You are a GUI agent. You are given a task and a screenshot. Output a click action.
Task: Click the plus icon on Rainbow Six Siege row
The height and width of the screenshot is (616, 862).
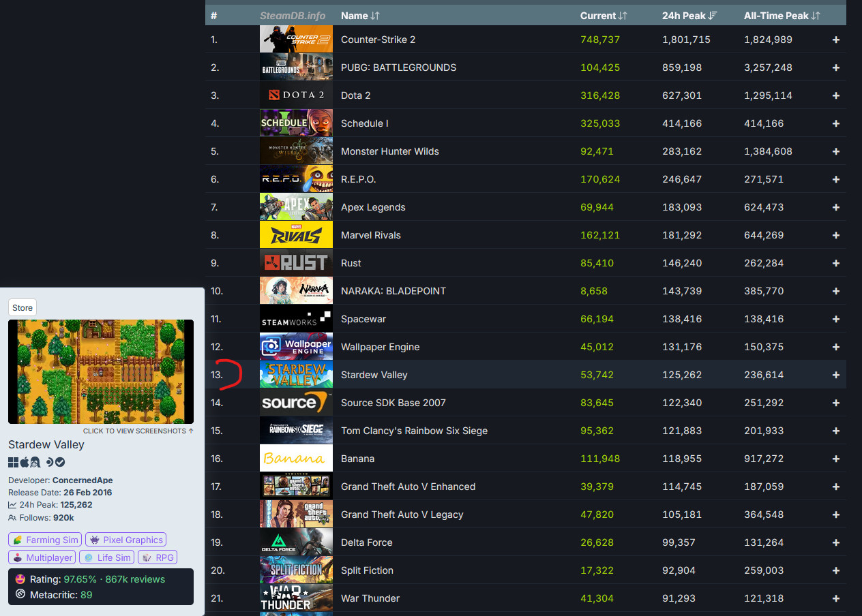836,431
